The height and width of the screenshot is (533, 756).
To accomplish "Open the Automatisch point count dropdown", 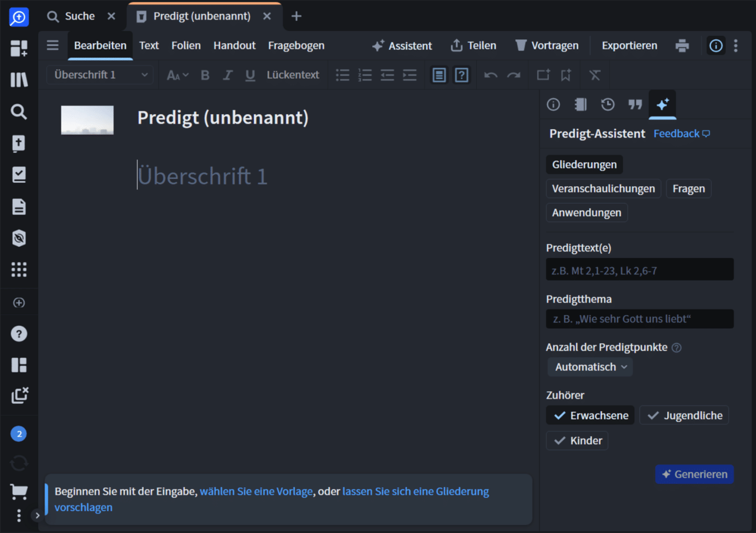I will [590, 367].
